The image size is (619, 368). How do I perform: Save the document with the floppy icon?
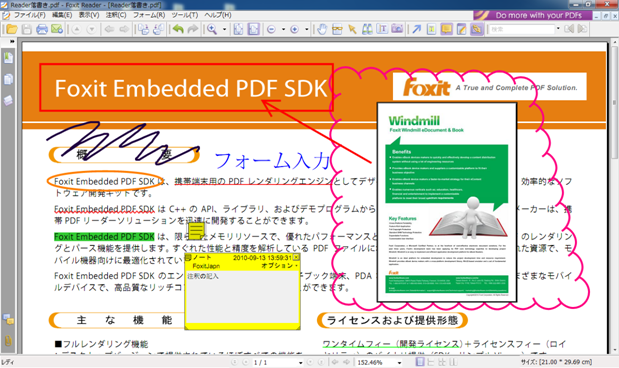point(26,29)
